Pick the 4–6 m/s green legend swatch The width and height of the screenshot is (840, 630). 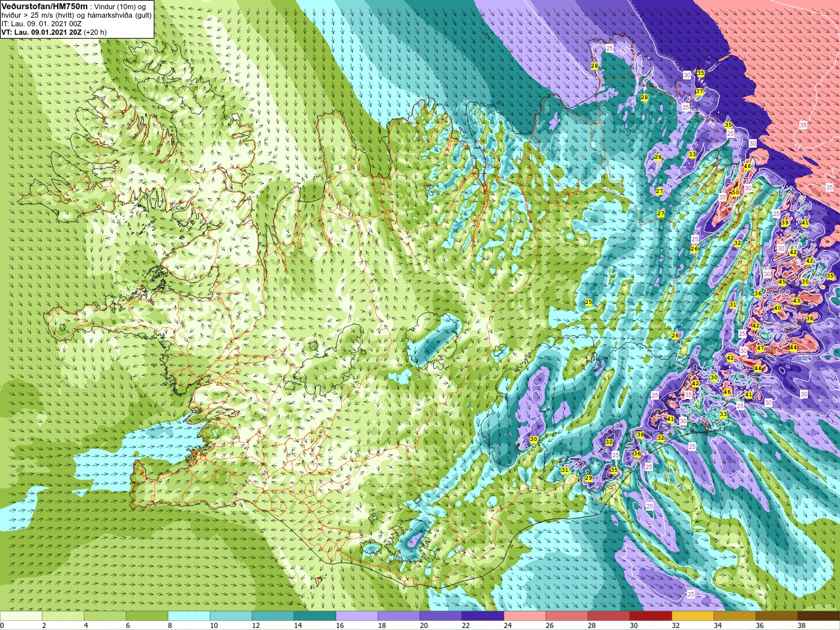pos(105,616)
